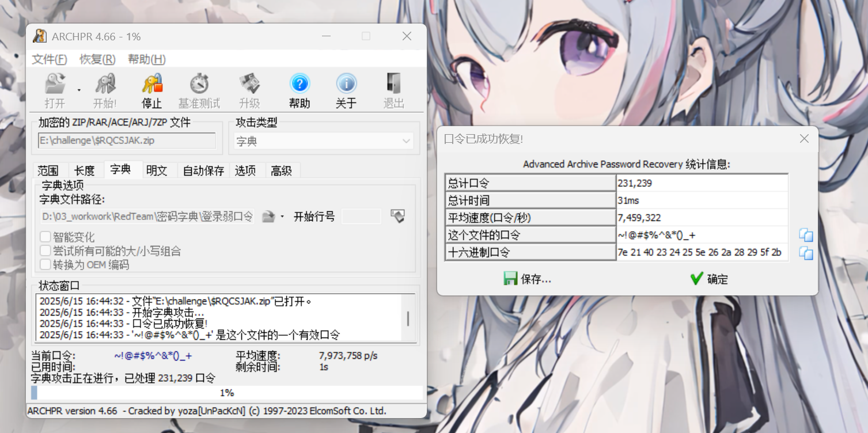Click the 退出 exit door icon
Image resolution: width=868 pixels, height=433 pixels.
point(394,84)
